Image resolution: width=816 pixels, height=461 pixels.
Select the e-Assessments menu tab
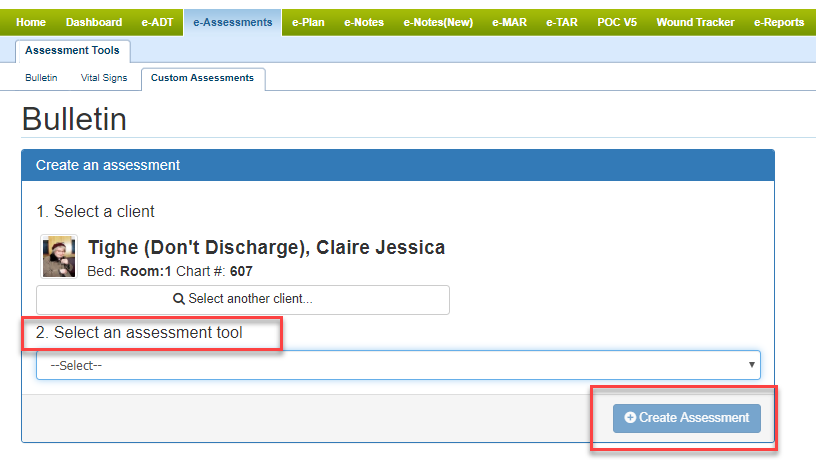coord(232,22)
